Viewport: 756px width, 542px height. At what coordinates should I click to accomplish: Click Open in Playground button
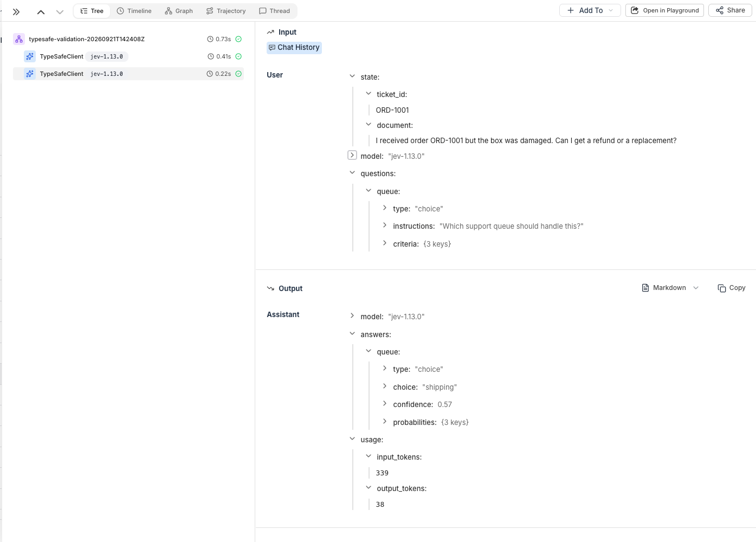coord(665,10)
